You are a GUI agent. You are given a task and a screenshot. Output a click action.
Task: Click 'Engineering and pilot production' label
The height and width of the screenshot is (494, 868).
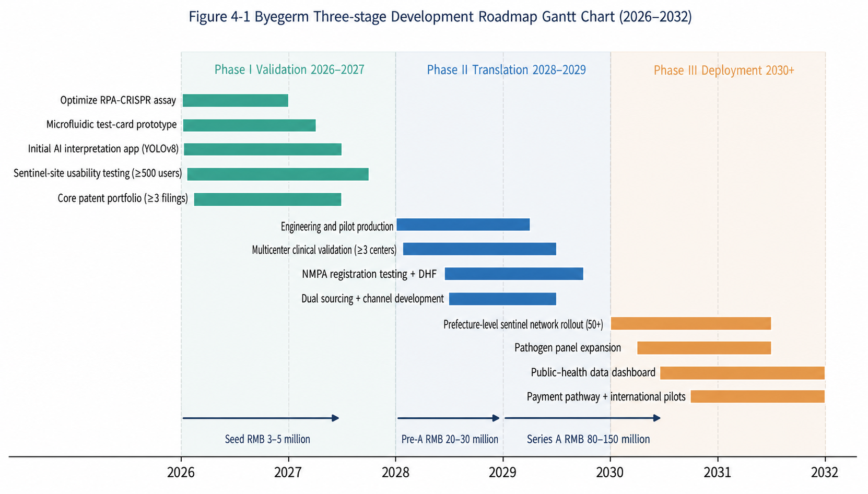pyautogui.click(x=337, y=227)
